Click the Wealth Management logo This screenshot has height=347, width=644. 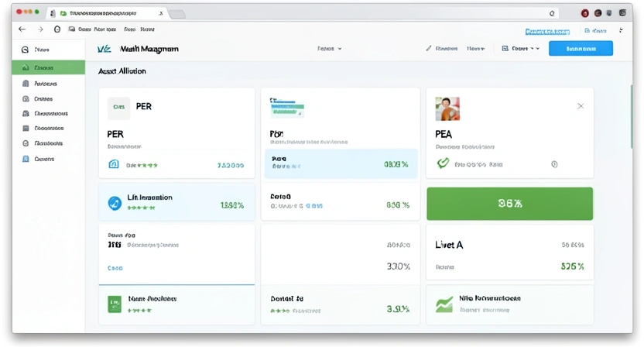(x=104, y=49)
